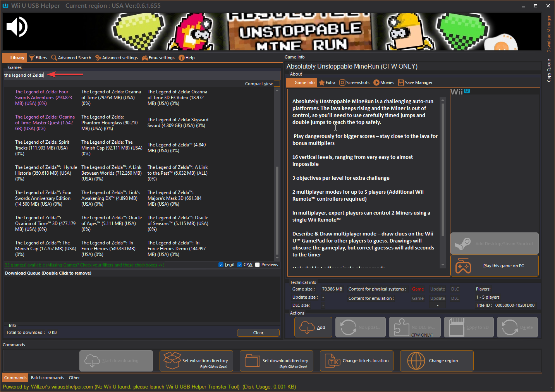Select Ocarina of Time (79.954 MB) entry

click(111, 98)
